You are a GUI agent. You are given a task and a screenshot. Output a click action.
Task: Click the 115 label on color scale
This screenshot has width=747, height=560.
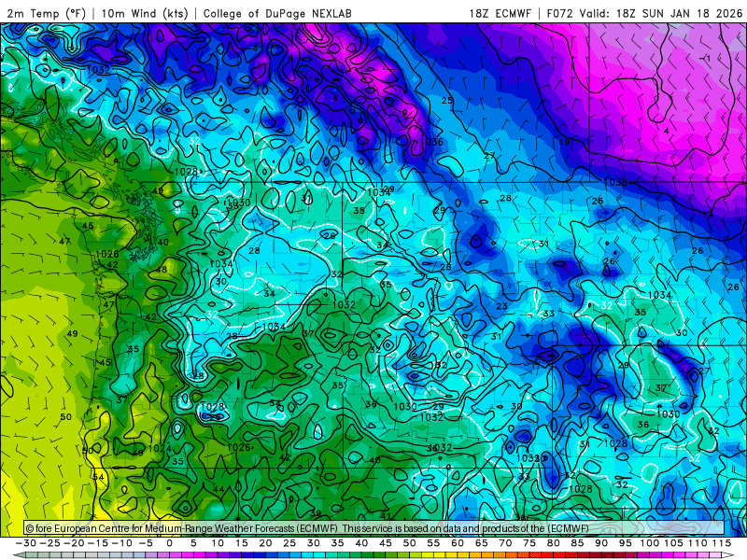click(x=721, y=543)
